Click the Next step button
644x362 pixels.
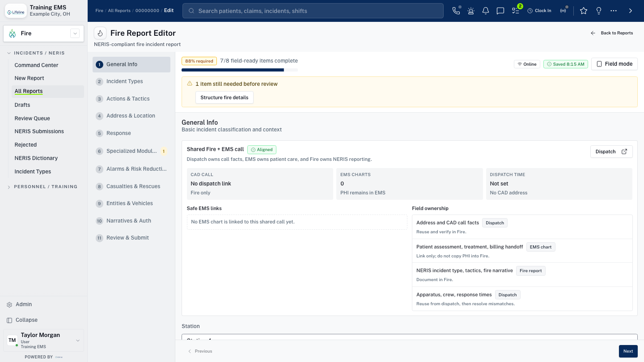pyautogui.click(x=628, y=351)
